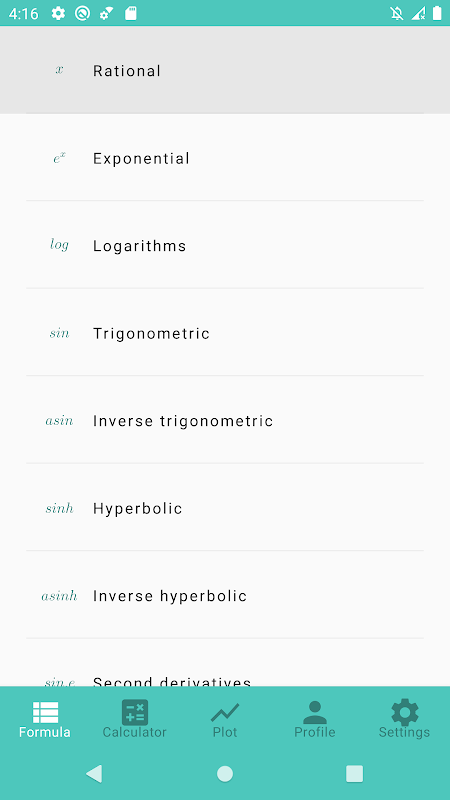Click the e^x exponential symbol icon
Image resolution: width=450 pixels, height=800 pixels.
click(59, 158)
